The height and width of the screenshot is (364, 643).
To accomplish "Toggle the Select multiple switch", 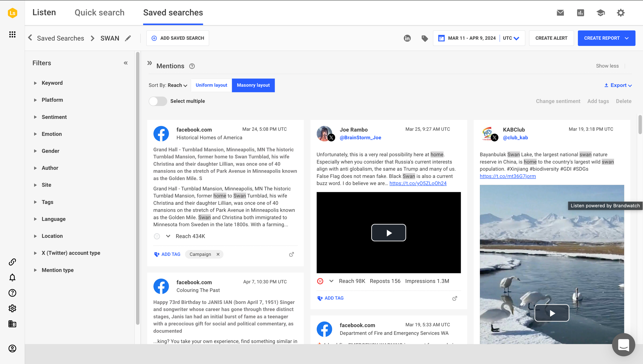I will [158, 101].
